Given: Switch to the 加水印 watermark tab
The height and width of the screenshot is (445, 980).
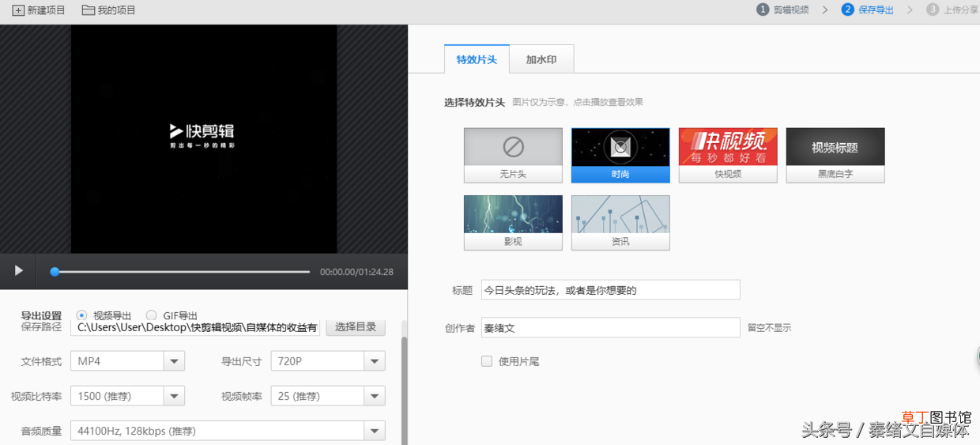Looking at the screenshot, I should [x=541, y=59].
